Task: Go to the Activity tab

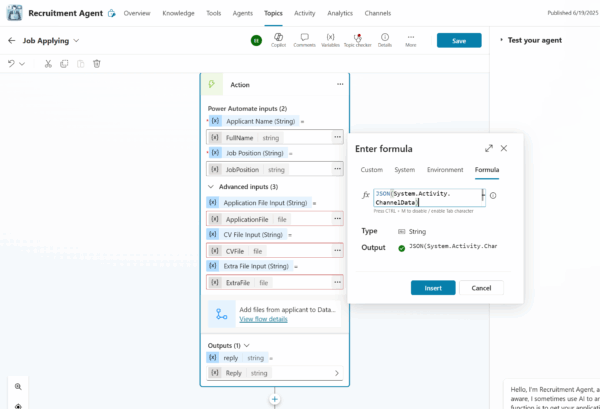Action: (x=305, y=13)
